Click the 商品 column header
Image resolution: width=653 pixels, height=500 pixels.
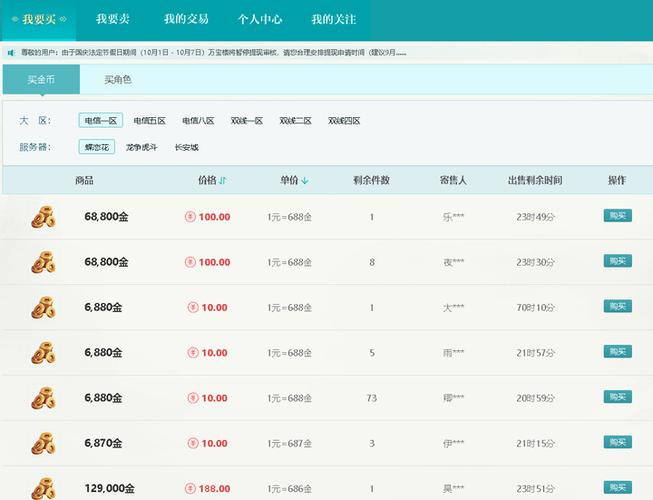tap(84, 180)
